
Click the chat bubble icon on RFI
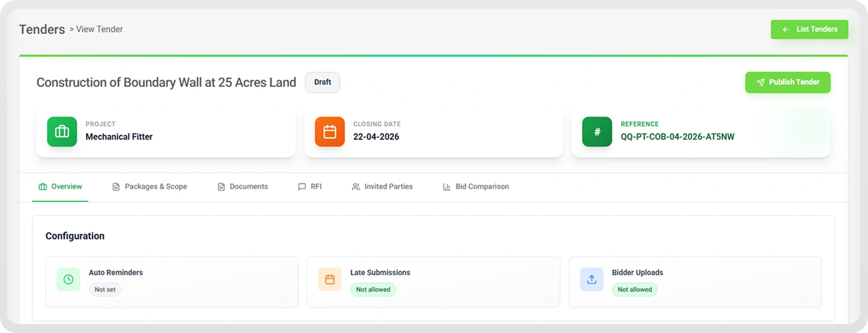[302, 187]
